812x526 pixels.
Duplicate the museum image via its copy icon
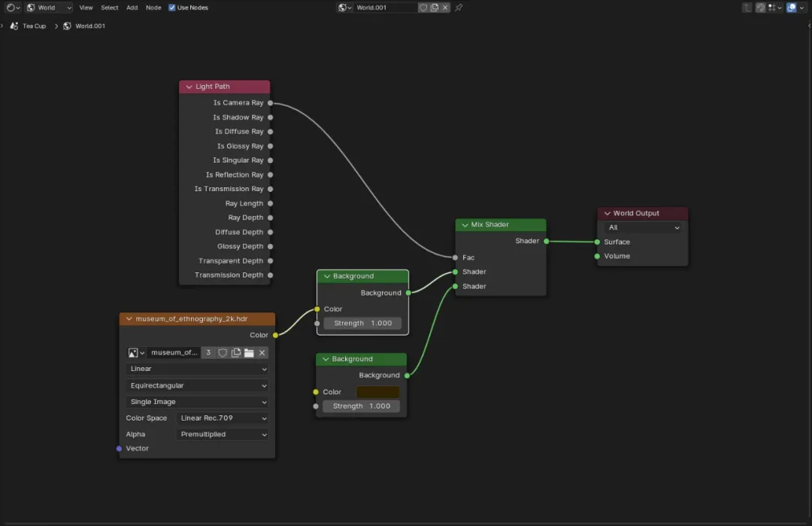tap(235, 352)
